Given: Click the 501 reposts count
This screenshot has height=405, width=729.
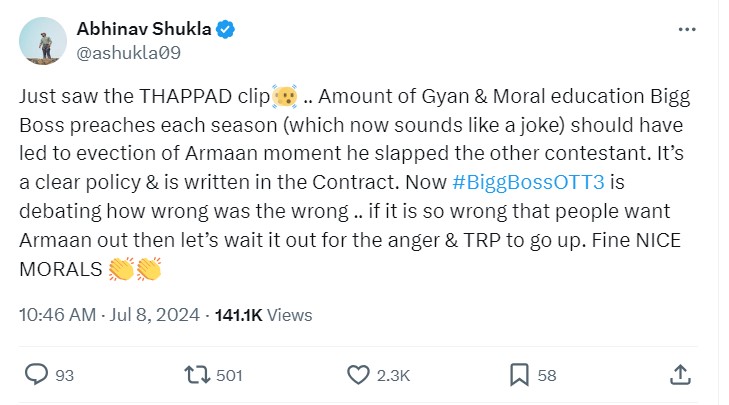Looking at the screenshot, I should click(230, 376).
